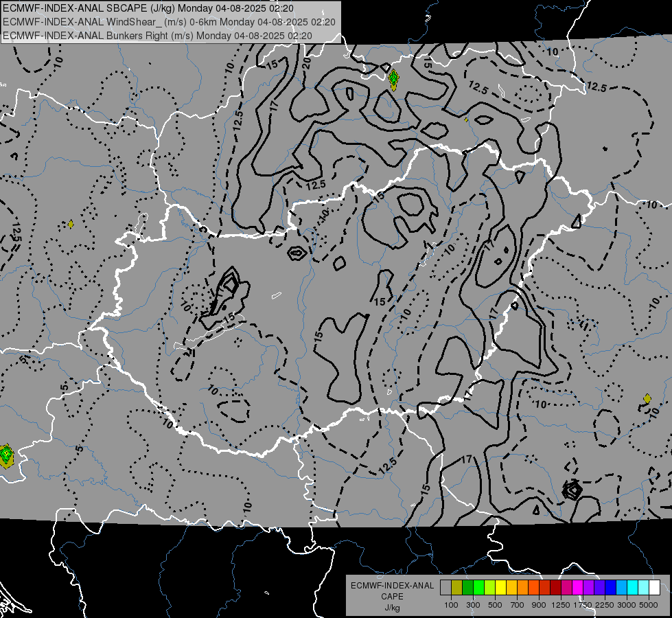Click the dark red legend swatch
The height and width of the screenshot is (618, 672).
click(x=555, y=587)
